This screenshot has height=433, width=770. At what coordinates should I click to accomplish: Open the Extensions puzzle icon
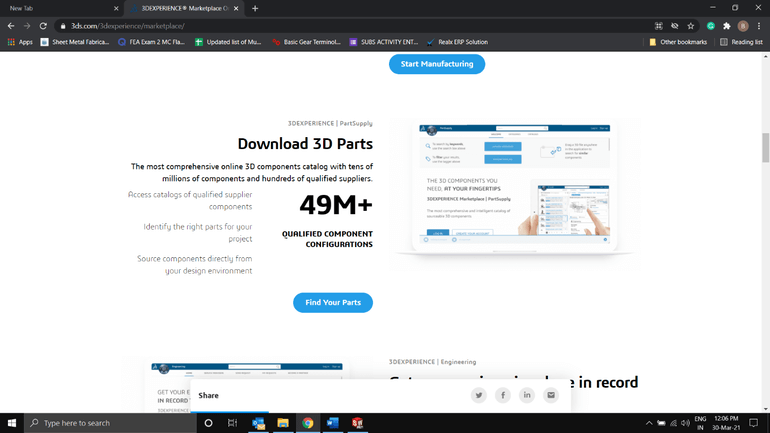[x=727, y=26]
